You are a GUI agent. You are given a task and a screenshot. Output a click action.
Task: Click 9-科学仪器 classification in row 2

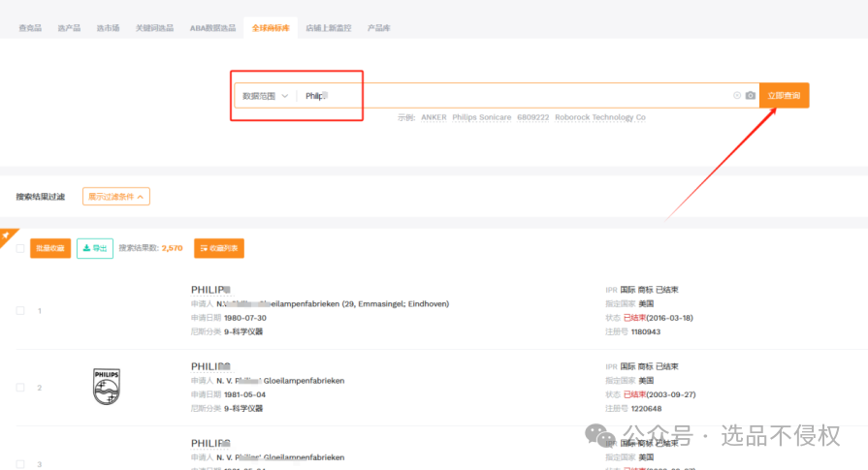click(x=243, y=409)
